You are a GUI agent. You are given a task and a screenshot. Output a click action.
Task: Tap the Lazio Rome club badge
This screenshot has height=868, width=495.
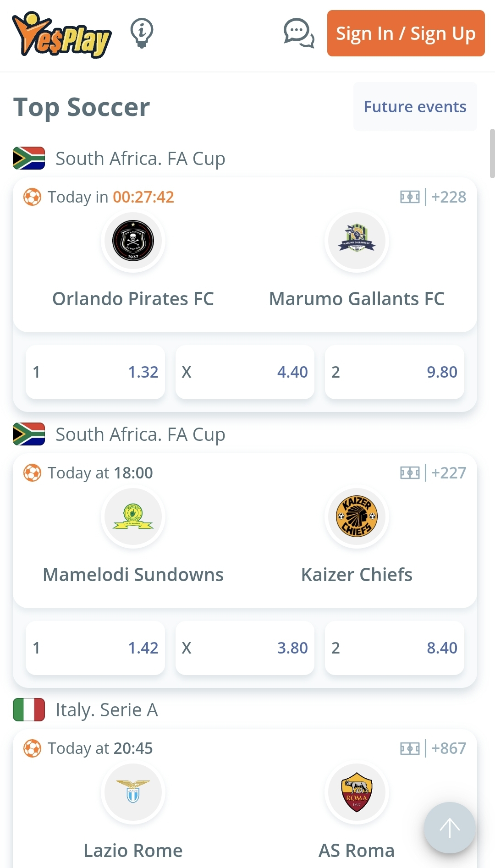(133, 792)
